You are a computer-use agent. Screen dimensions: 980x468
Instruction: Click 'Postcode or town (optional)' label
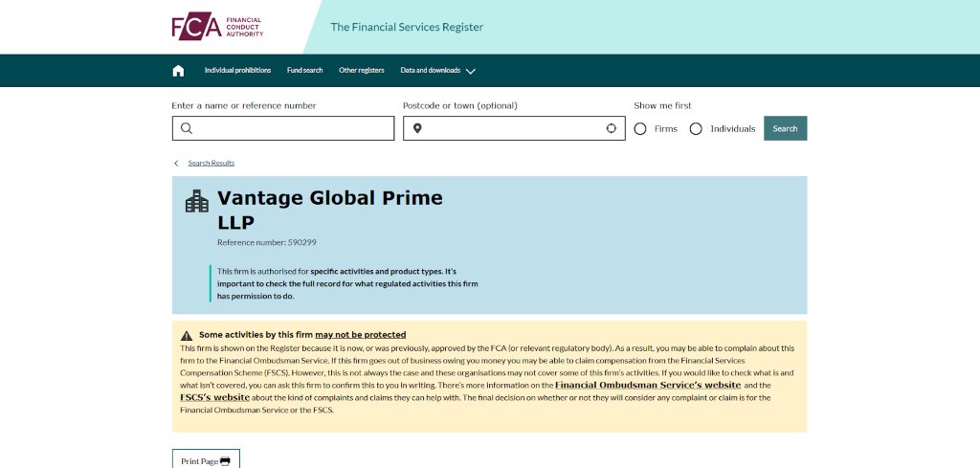coord(460,105)
